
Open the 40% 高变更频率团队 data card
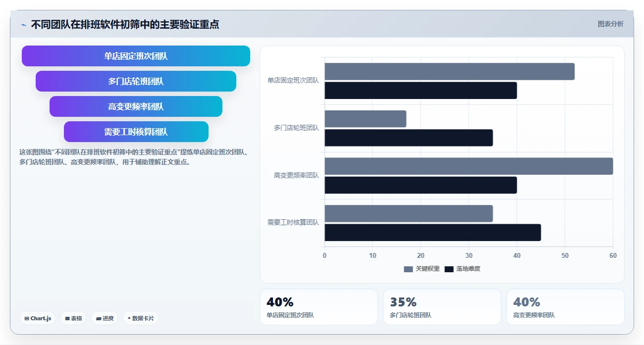tap(565, 307)
